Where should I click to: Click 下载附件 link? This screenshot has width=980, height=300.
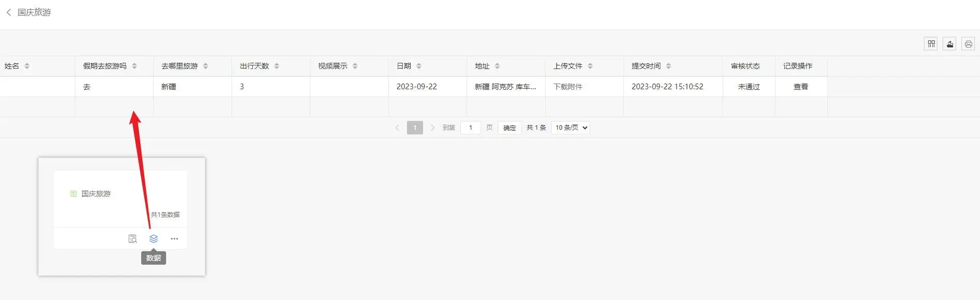(x=568, y=87)
